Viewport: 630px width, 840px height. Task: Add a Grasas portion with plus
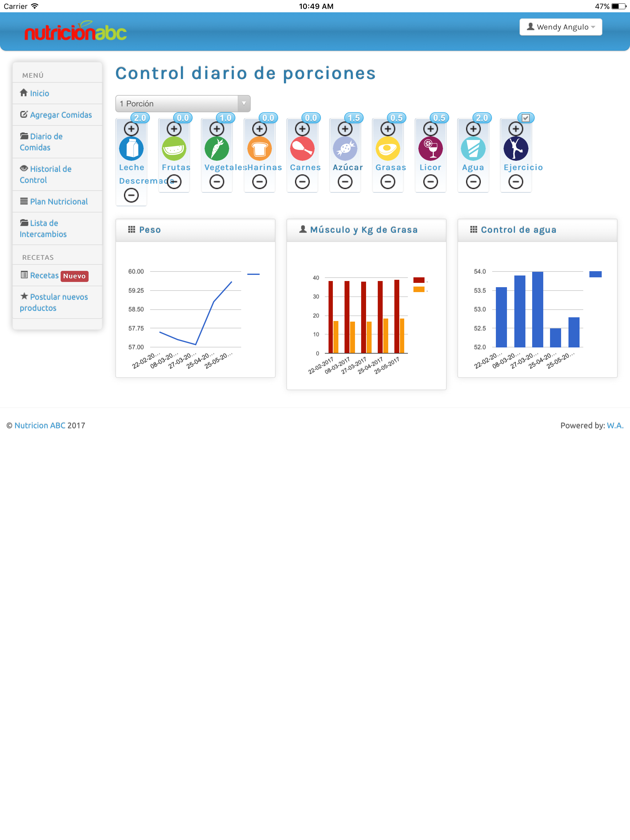coord(388,129)
